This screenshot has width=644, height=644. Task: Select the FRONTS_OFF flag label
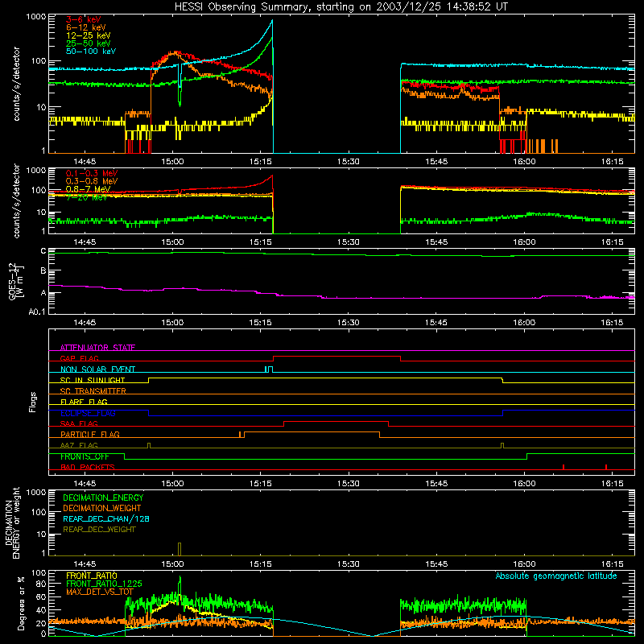tap(85, 456)
